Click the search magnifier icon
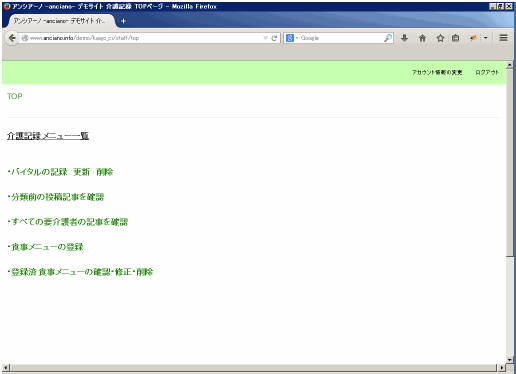 pos(388,38)
